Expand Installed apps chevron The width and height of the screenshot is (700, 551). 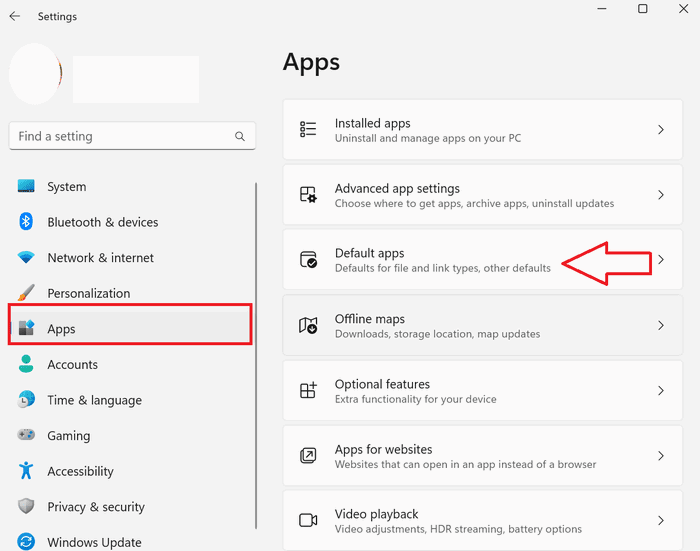(x=661, y=129)
